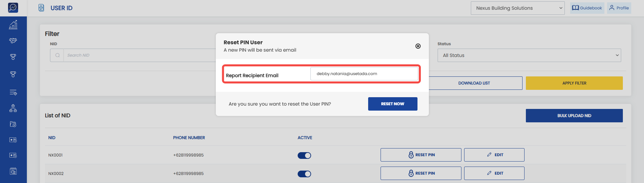This screenshot has height=183, width=644.
Task: Expand the All Status dropdown
Action: click(529, 55)
